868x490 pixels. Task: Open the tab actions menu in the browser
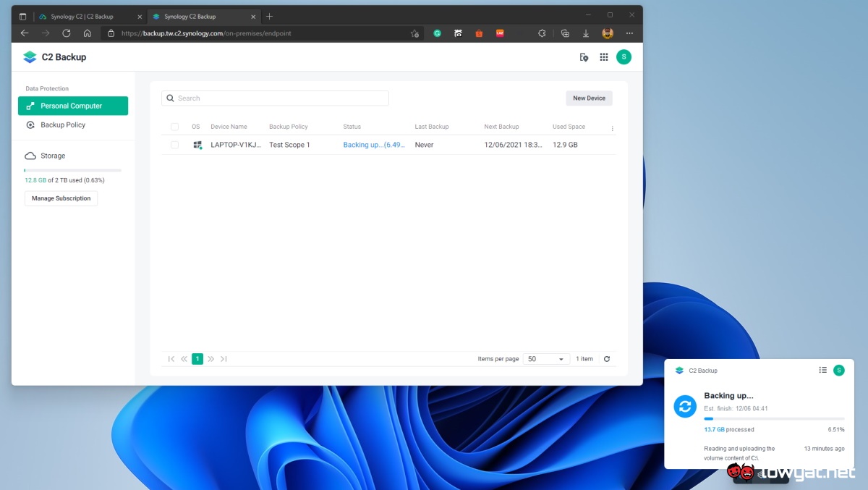click(x=22, y=16)
